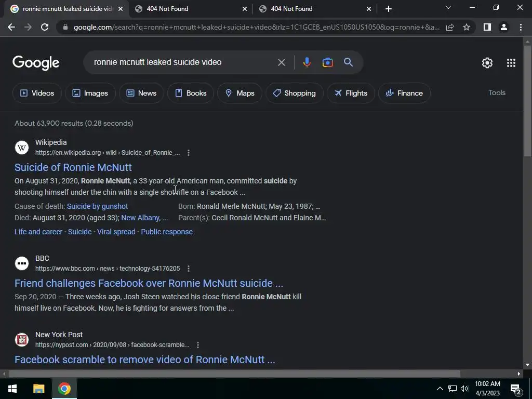This screenshot has width=532, height=399.
Task: Click the URL in the address bar
Action: click(257, 27)
